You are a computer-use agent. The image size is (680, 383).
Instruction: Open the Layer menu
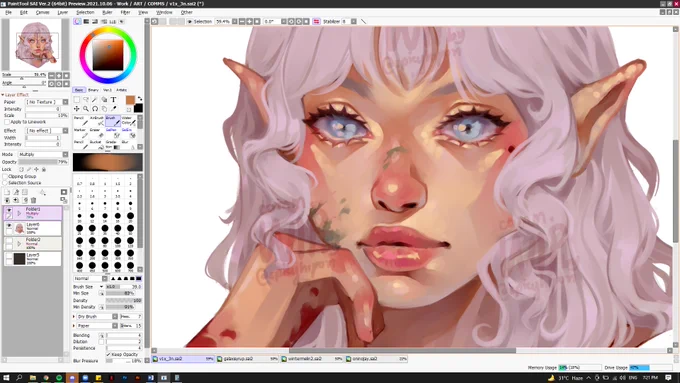click(x=63, y=13)
